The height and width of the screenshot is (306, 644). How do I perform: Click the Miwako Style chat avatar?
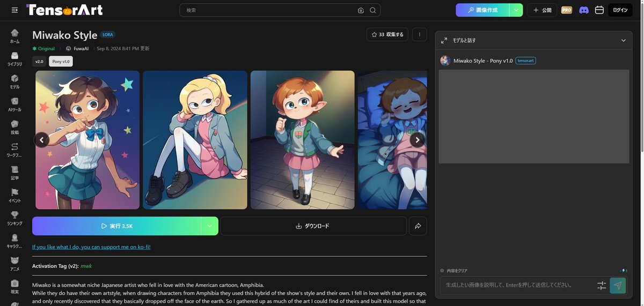(x=445, y=61)
